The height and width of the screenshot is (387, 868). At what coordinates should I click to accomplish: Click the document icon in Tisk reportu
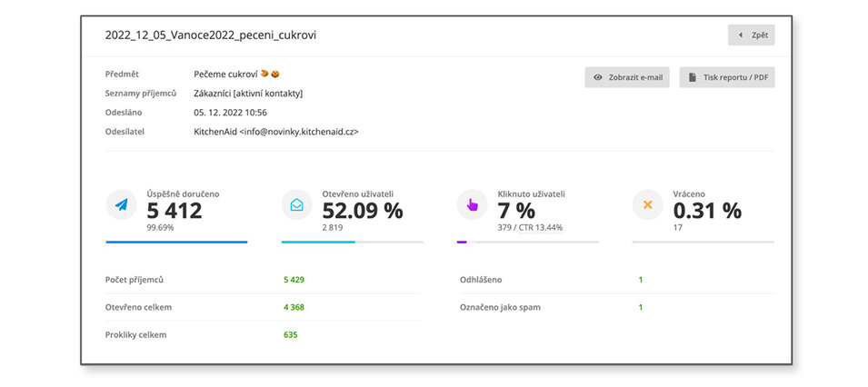click(x=693, y=78)
